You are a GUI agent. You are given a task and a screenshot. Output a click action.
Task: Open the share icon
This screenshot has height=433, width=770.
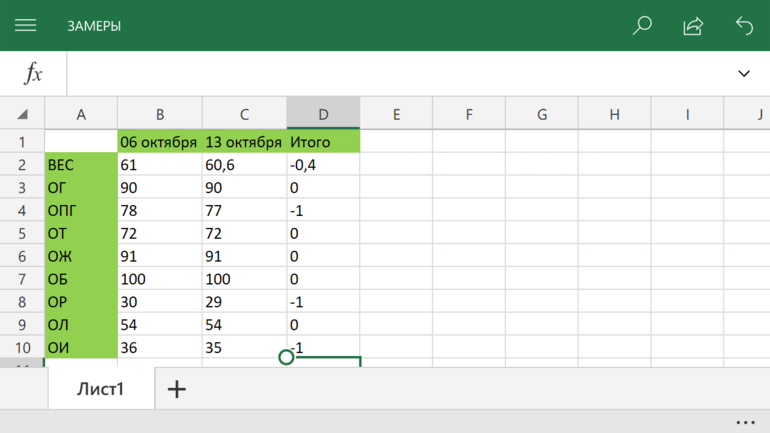tap(693, 26)
